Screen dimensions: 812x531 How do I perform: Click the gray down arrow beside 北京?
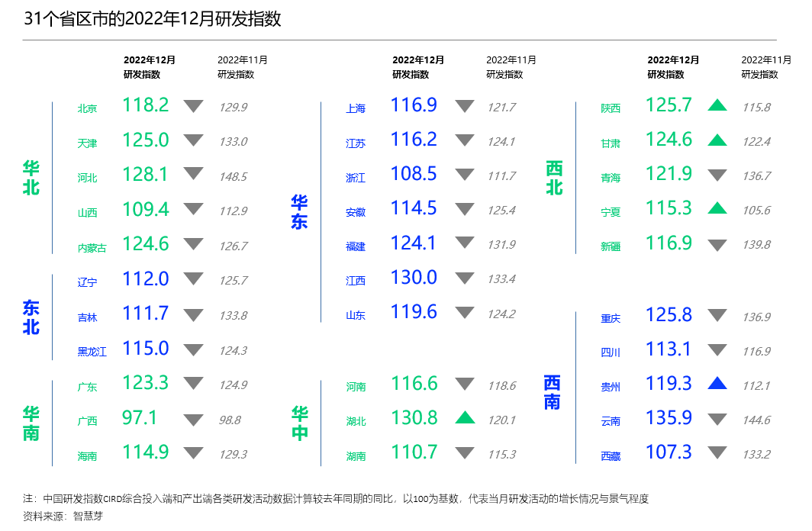[x=194, y=107]
